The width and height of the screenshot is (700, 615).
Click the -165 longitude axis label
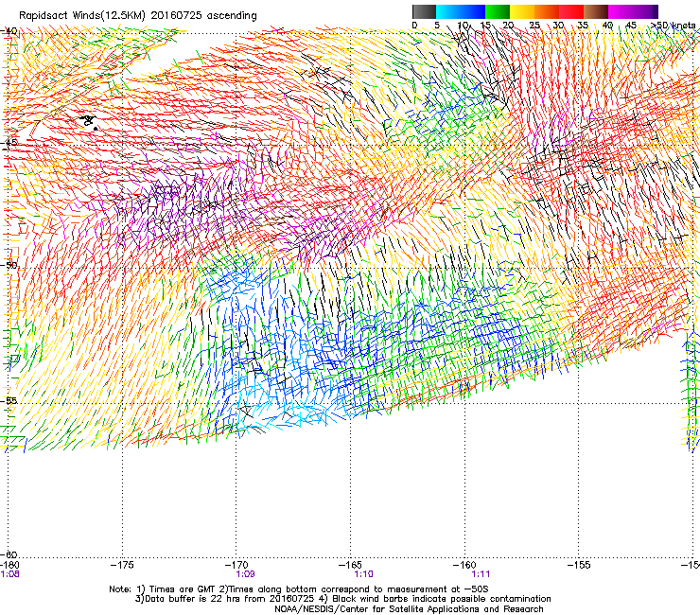(350, 565)
